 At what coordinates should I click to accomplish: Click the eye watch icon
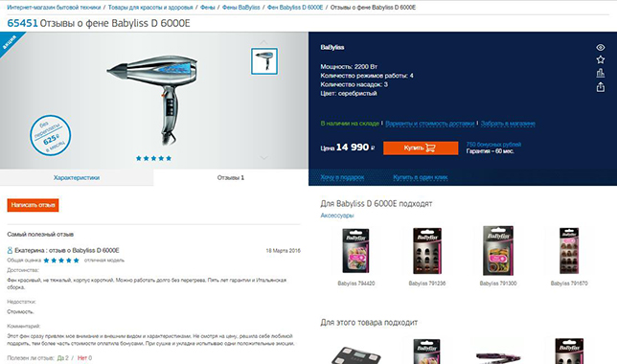coord(600,47)
